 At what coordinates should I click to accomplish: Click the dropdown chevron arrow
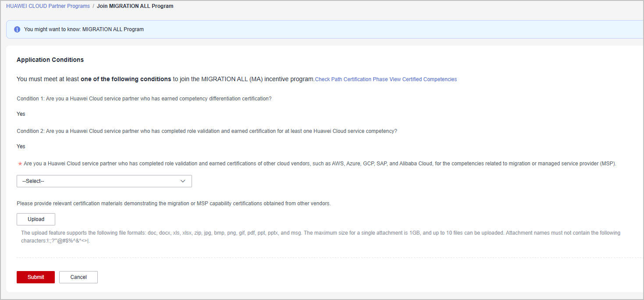pyautogui.click(x=183, y=181)
